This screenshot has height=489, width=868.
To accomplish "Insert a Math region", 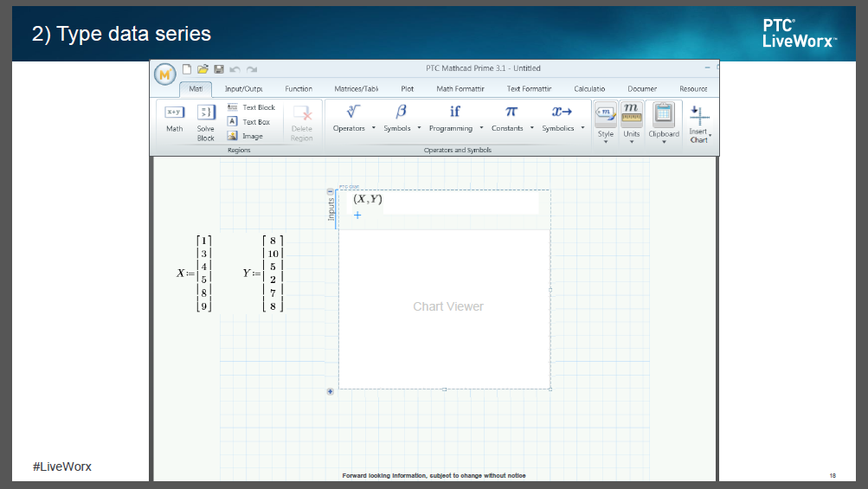I will 174,119.
